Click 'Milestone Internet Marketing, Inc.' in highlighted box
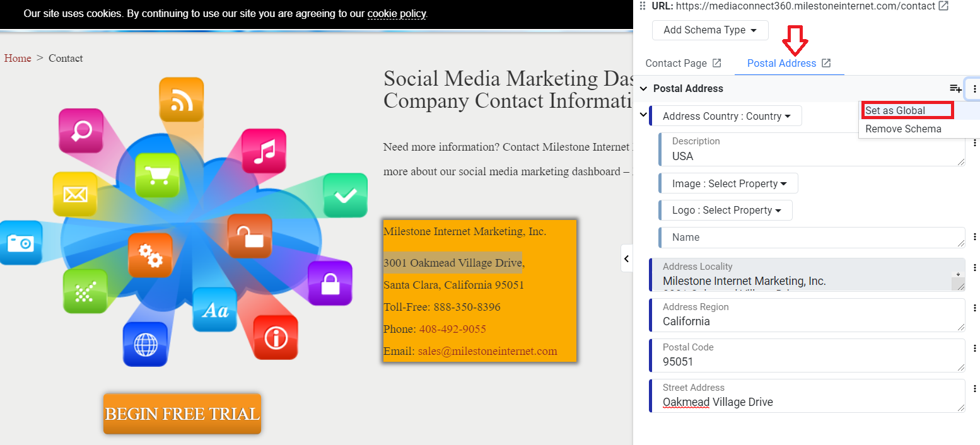Viewport: 980px width, 445px height. (x=465, y=231)
